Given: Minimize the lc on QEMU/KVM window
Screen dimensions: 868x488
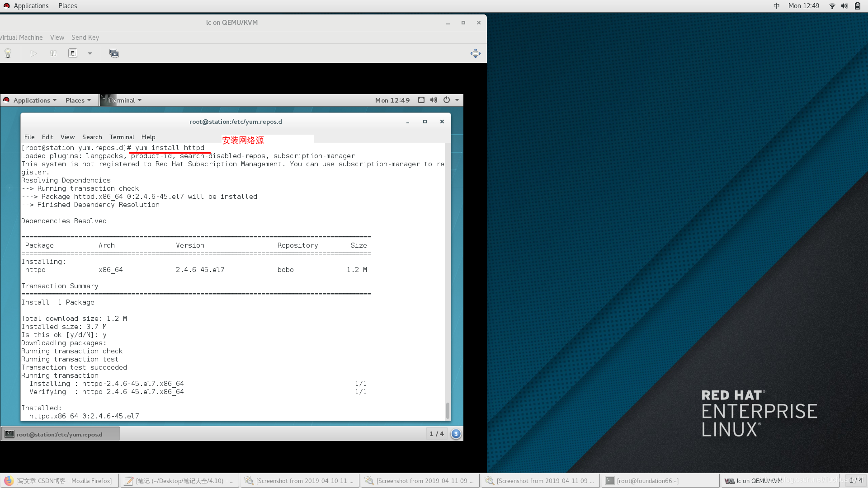Looking at the screenshot, I should click(448, 23).
